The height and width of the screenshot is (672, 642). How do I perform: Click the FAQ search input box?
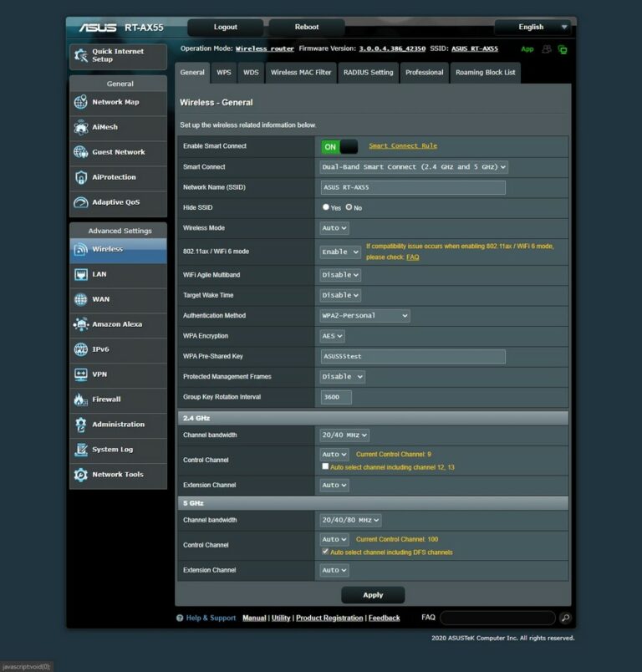(x=498, y=618)
